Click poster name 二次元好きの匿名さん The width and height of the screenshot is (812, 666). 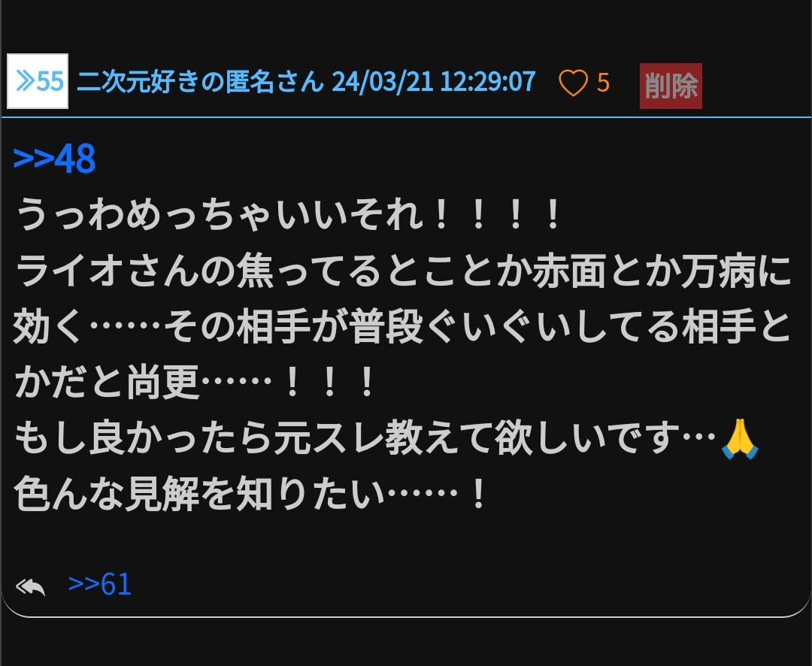click(201, 82)
